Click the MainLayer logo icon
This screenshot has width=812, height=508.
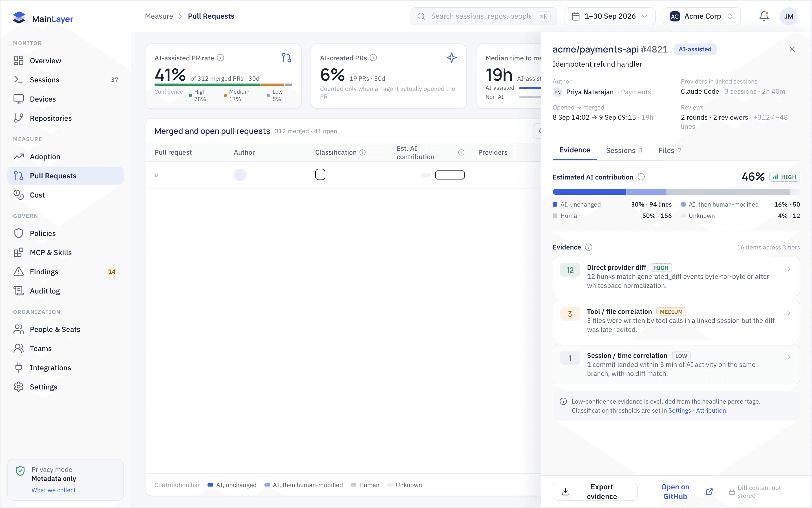coord(19,18)
